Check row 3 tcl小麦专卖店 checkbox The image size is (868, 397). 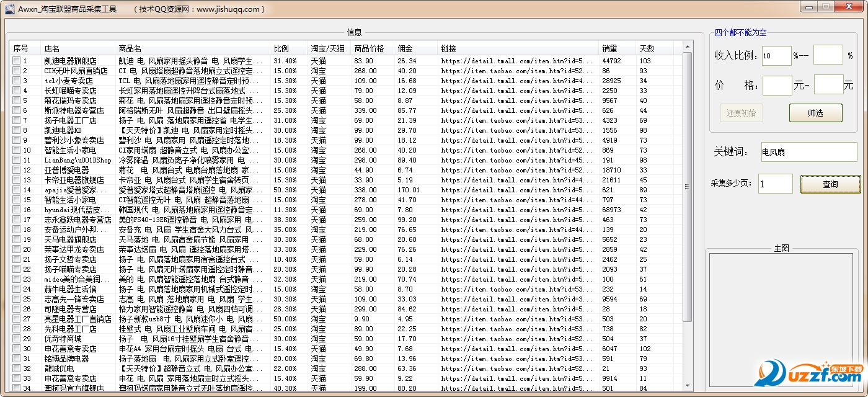(x=17, y=81)
